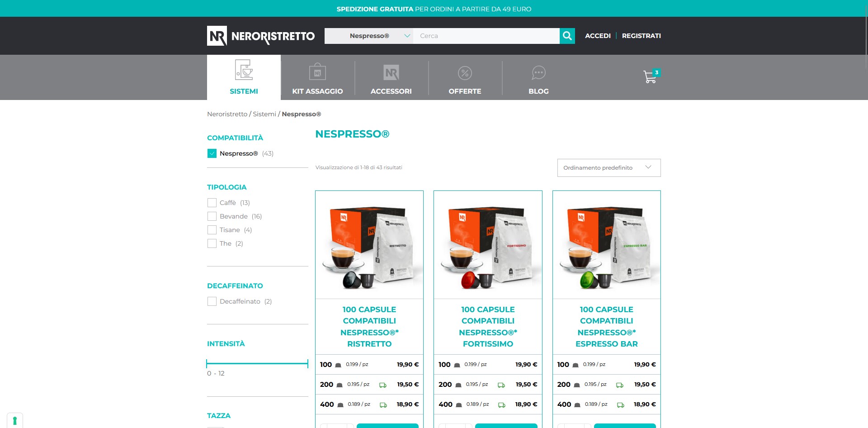Click the Blog speech bubble icon

tap(538, 72)
